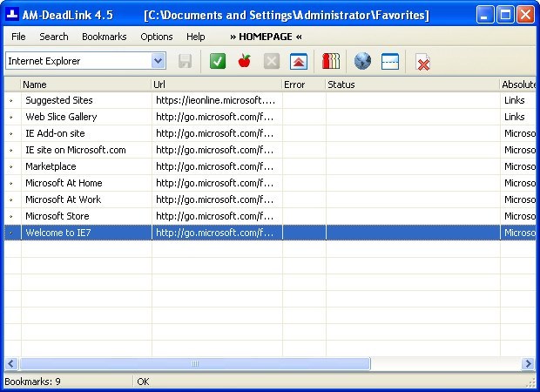
Task: Maximize the AM-DeadLink window
Action: tap(505, 15)
